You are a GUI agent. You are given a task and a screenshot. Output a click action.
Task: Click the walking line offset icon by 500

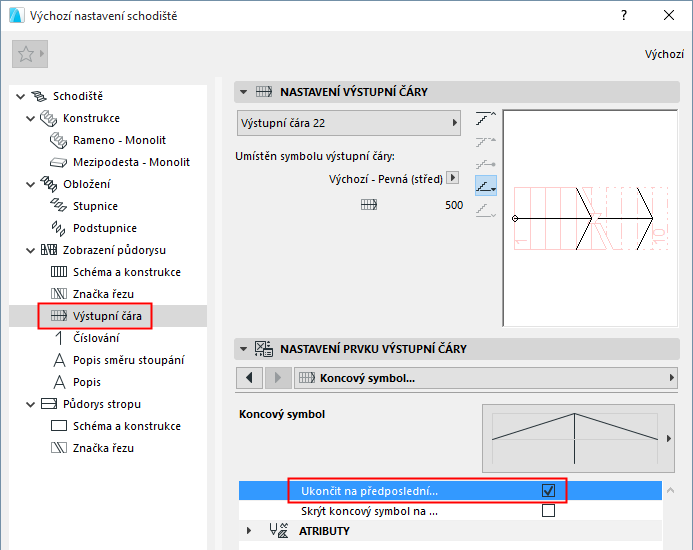click(x=369, y=205)
